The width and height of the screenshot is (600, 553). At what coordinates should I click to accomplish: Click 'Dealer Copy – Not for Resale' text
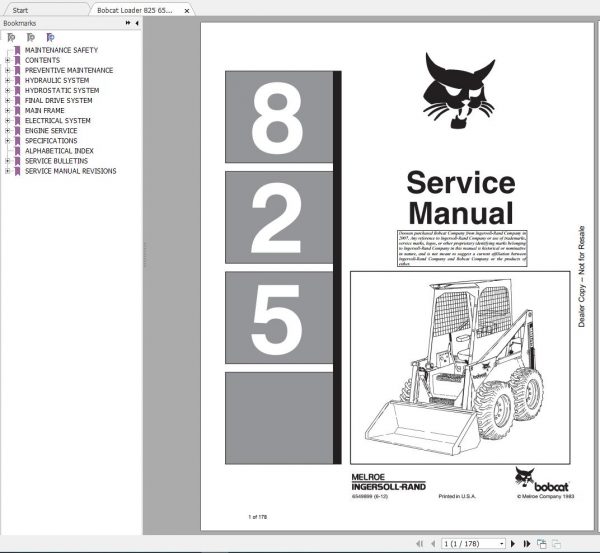[581, 276]
